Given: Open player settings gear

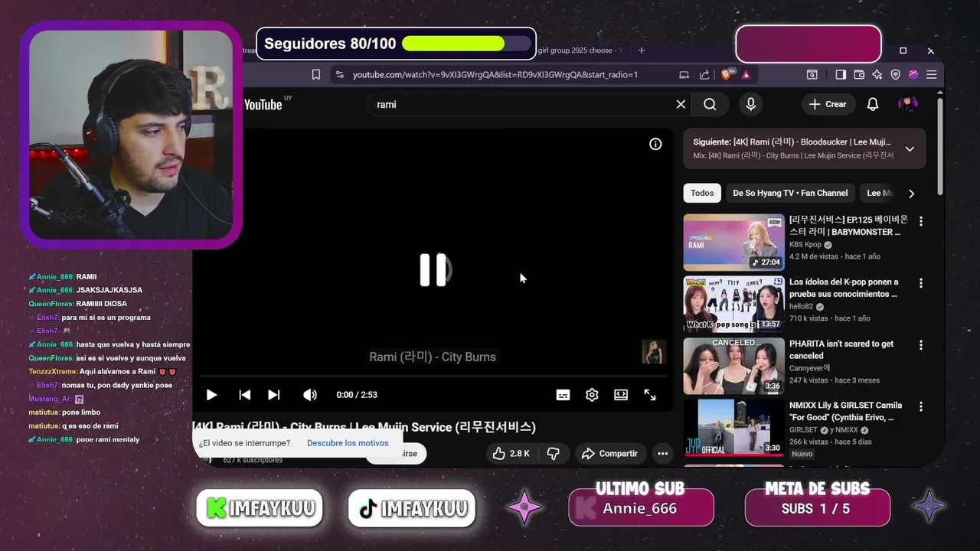Looking at the screenshot, I should (592, 395).
